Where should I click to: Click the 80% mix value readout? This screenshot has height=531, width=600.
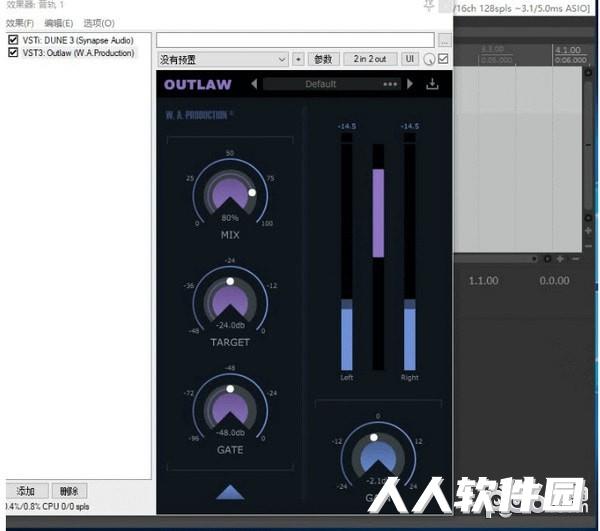tap(230, 218)
